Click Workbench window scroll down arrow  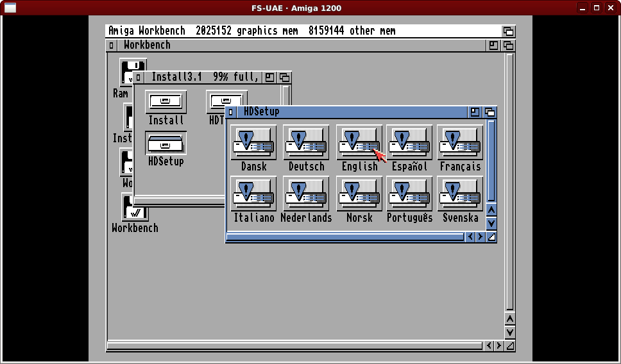(510, 333)
